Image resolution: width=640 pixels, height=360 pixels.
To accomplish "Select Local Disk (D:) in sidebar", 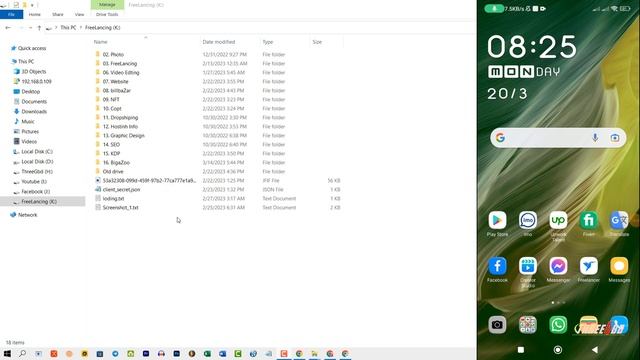I will (37, 161).
